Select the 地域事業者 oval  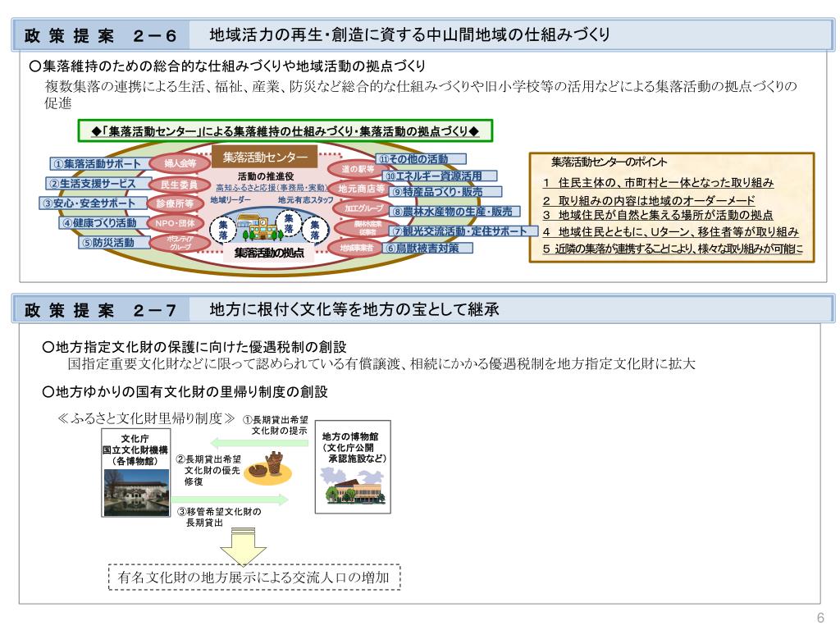coord(357,248)
